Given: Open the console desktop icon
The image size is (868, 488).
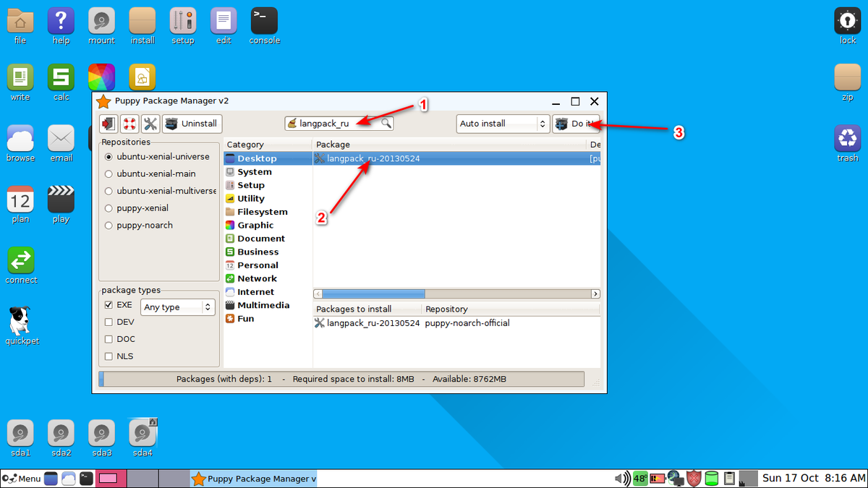Looking at the screenshot, I should [265, 27].
